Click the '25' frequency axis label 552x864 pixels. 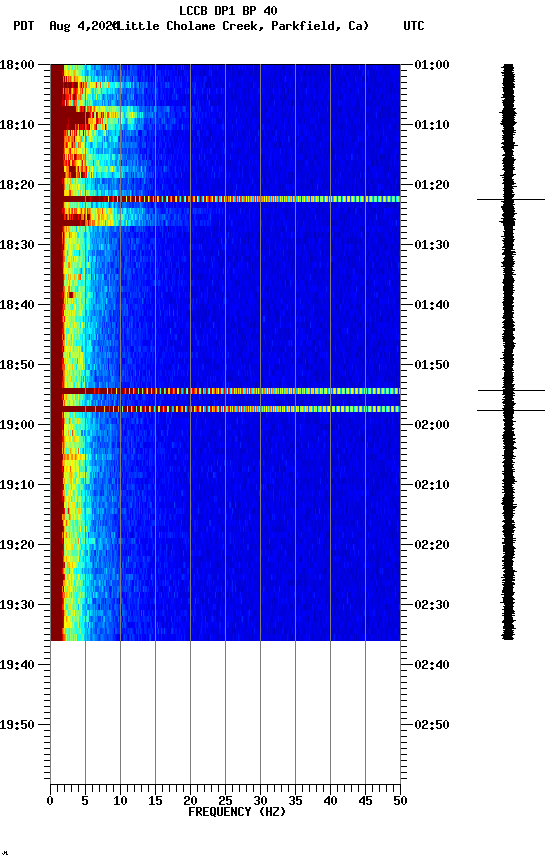(225, 801)
